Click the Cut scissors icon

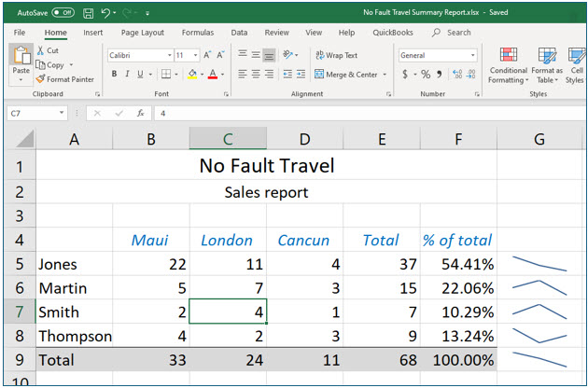point(40,50)
